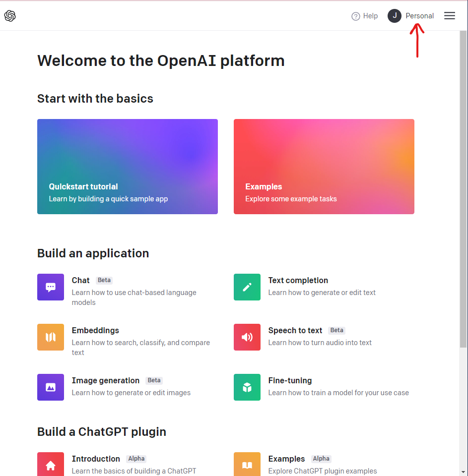Viewport: 468px width, 476px height.
Task: Open the Examples Alpha plugin title
Action: pyautogui.click(x=286, y=459)
